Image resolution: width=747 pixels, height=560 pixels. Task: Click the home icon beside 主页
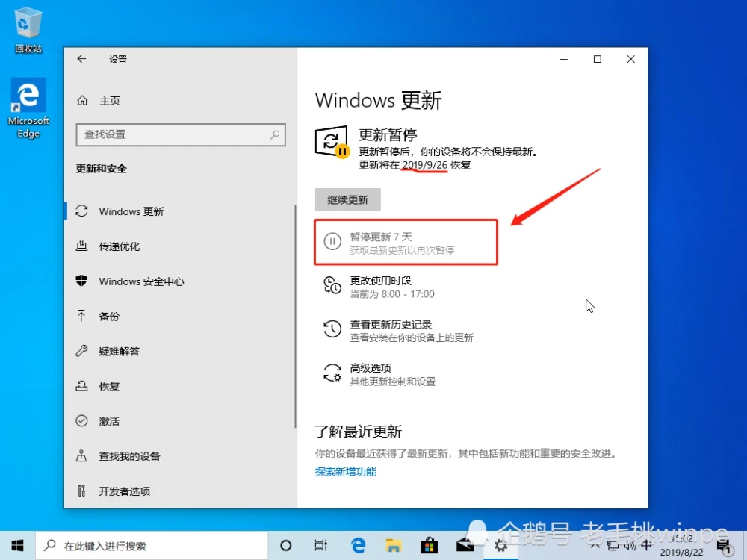[82, 101]
